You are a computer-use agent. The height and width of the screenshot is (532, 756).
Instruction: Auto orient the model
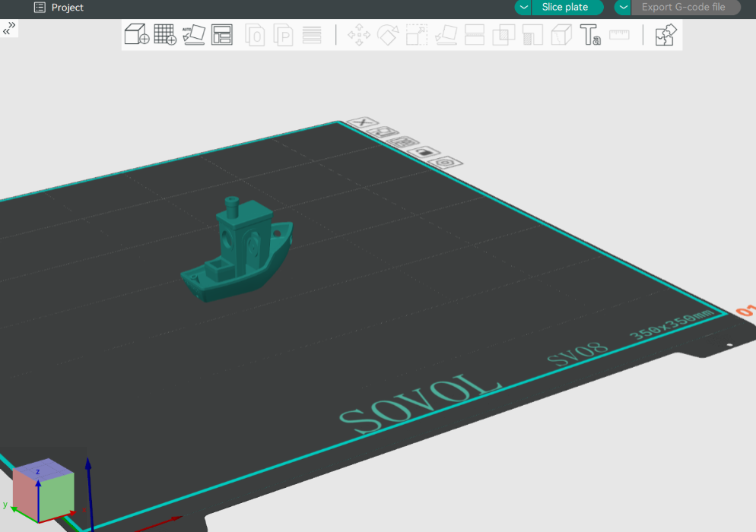194,34
